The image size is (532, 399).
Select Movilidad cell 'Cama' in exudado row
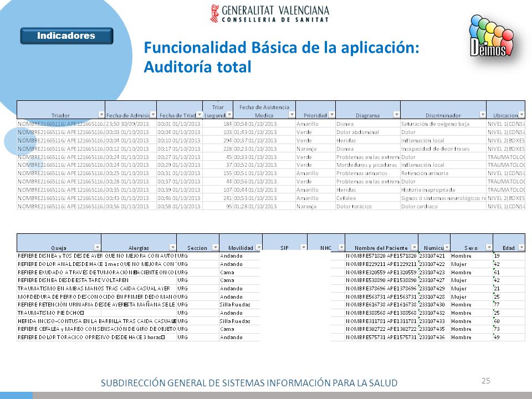tap(239, 272)
